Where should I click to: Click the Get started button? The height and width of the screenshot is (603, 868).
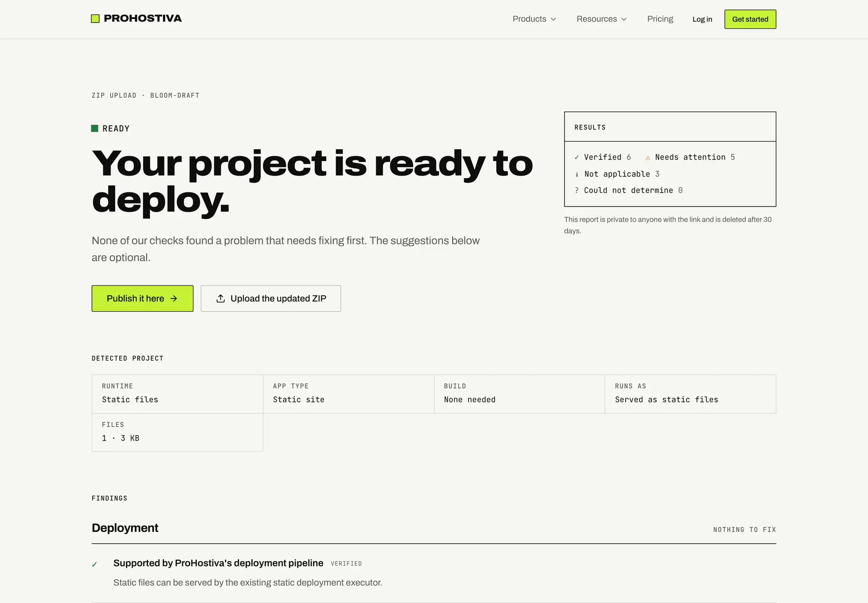tap(750, 20)
